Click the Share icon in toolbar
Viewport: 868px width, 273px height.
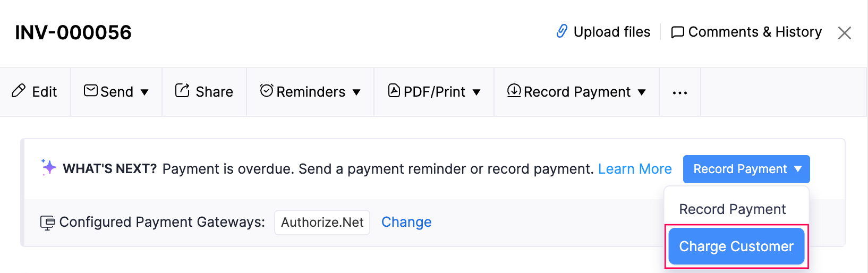click(182, 91)
